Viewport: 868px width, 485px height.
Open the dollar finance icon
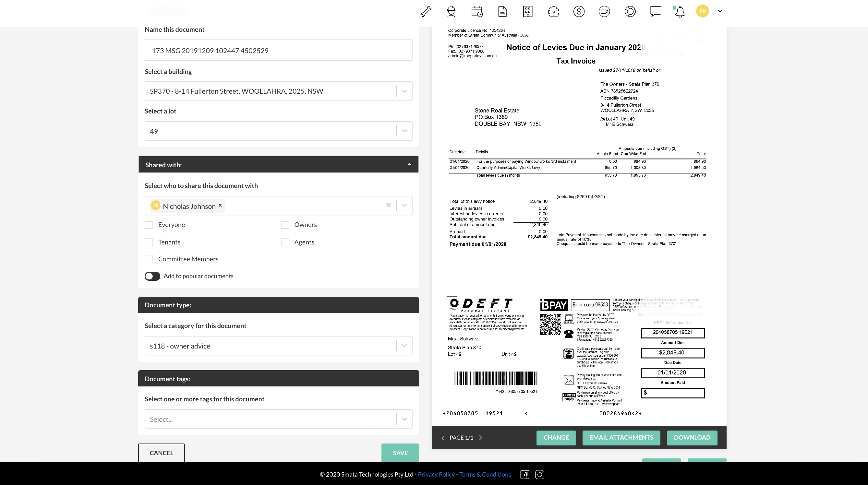point(579,11)
